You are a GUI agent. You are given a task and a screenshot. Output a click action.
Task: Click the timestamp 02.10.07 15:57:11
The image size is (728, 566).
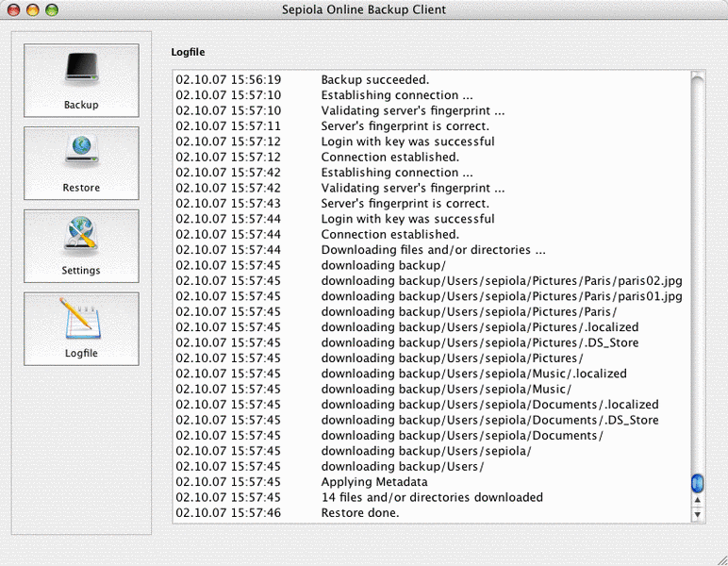[228, 125]
